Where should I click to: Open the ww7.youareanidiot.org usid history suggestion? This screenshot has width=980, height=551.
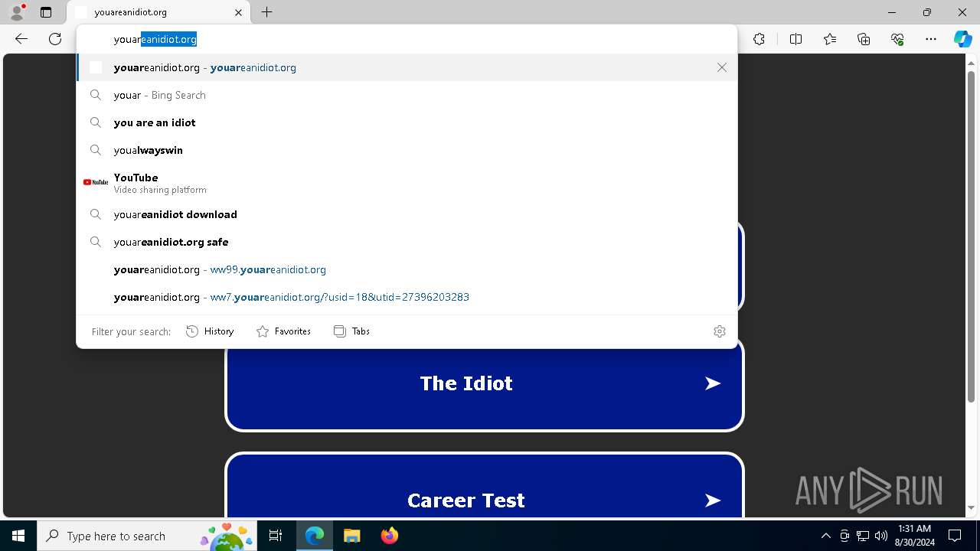[407, 297]
